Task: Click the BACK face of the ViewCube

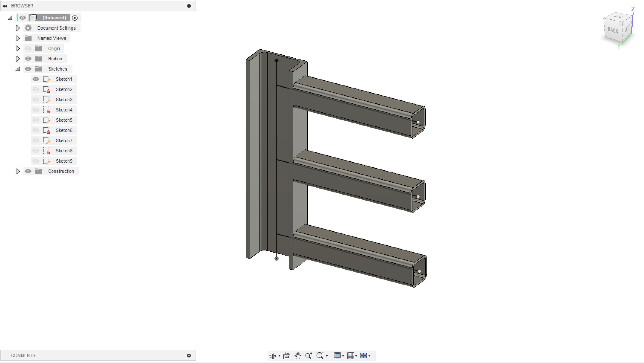Action: pos(613,30)
